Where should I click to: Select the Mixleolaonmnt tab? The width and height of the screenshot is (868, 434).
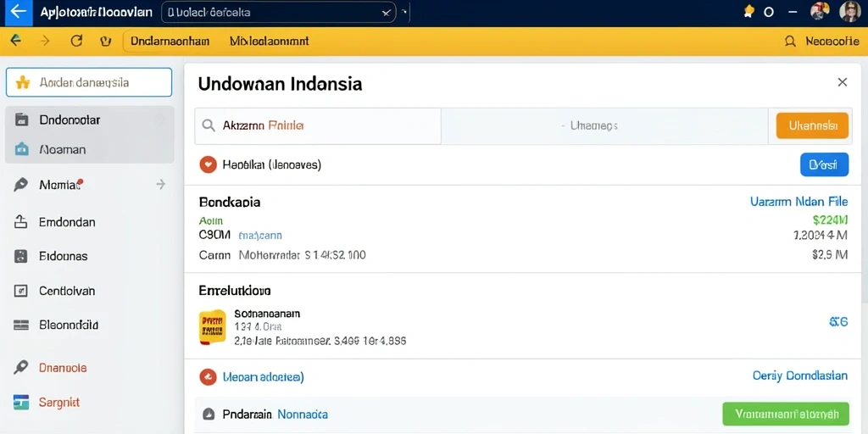point(269,41)
